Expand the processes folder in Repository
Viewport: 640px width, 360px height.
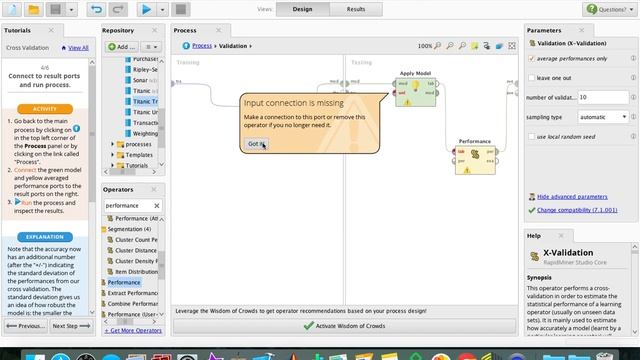pyautogui.click(x=112, y=144)
